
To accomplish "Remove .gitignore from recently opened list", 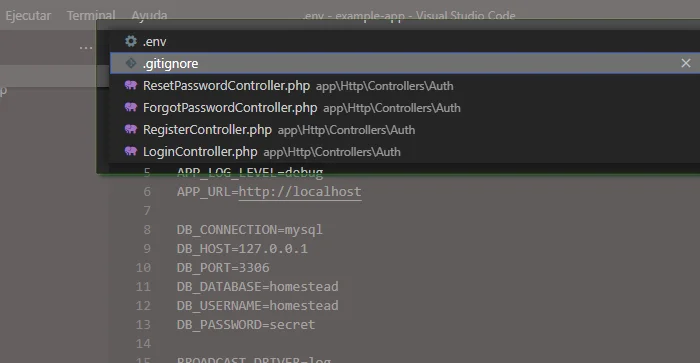I will point(686,63).
